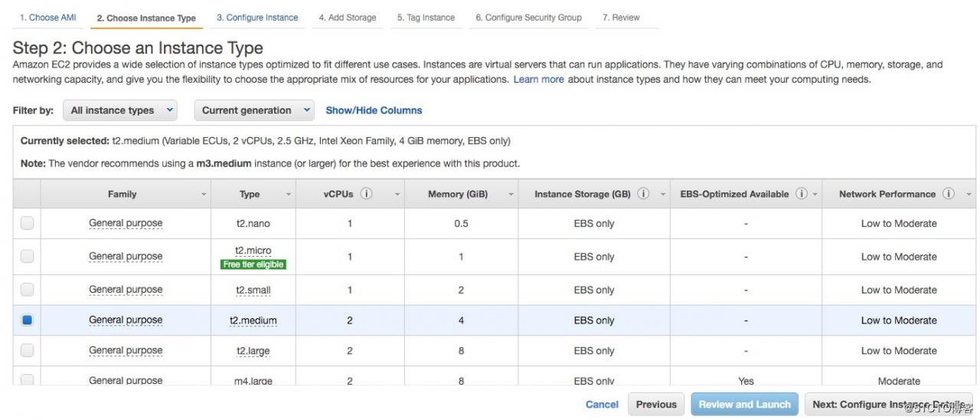Click info icon beside EBS-Optimized Available
This screenshot has height=420, width=980.
pyautogui.click(x=802, y=194)
